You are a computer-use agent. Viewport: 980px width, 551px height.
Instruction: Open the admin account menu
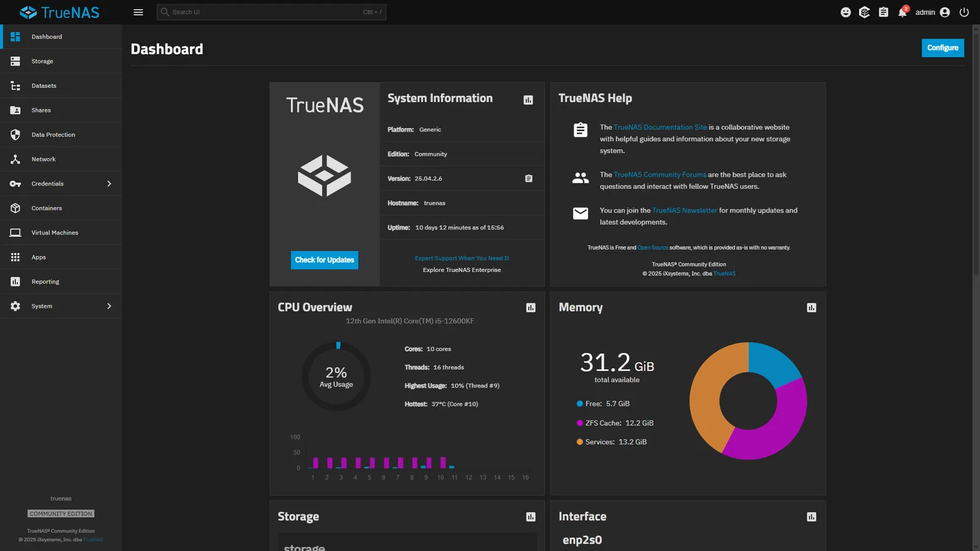932,12
